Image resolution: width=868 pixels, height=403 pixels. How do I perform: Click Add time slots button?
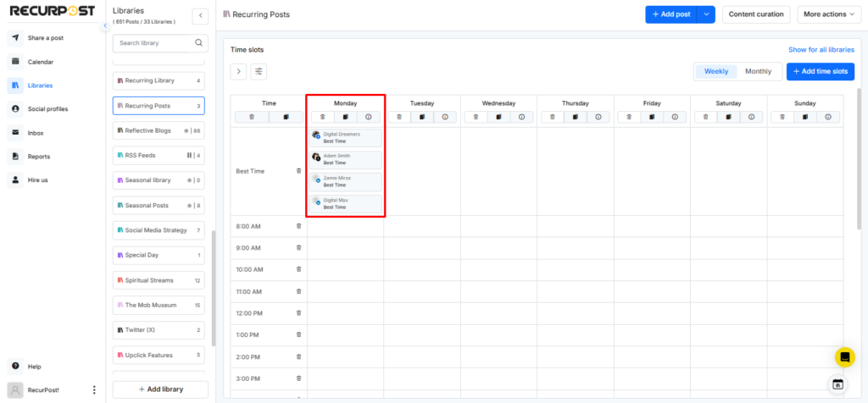tap(821, 71)
